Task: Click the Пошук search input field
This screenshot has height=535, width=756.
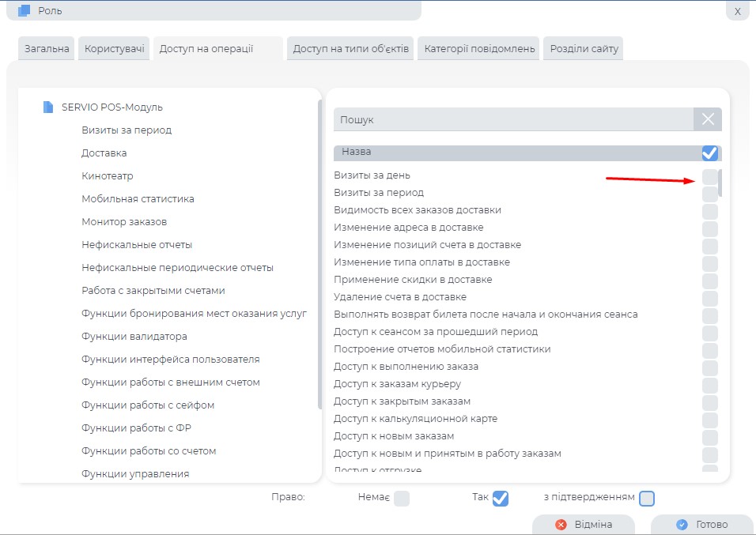Action: [514, 119]
